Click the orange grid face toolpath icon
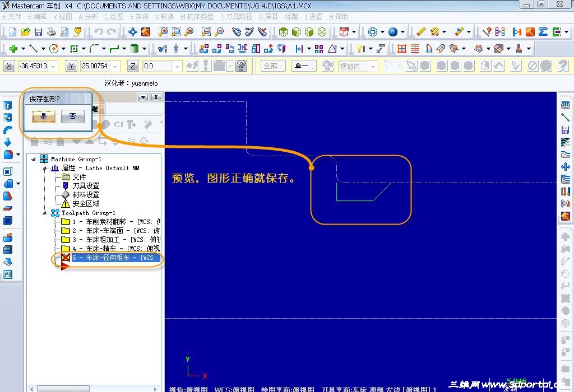 tap(401, 48)
